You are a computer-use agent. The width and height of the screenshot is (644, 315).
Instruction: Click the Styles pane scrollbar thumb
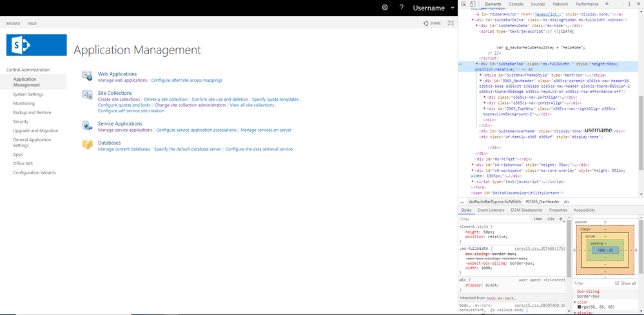pos(569,250)
